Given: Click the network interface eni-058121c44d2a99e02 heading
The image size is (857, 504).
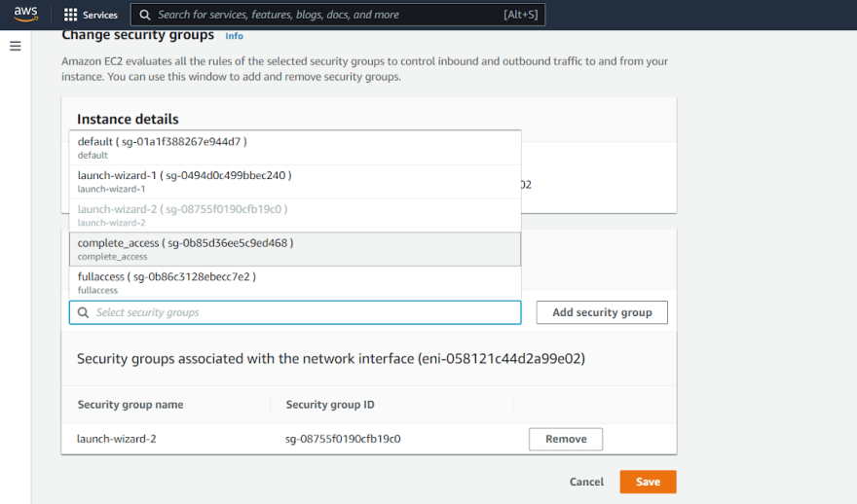Looking at the screenshot, I should (331, 359).
